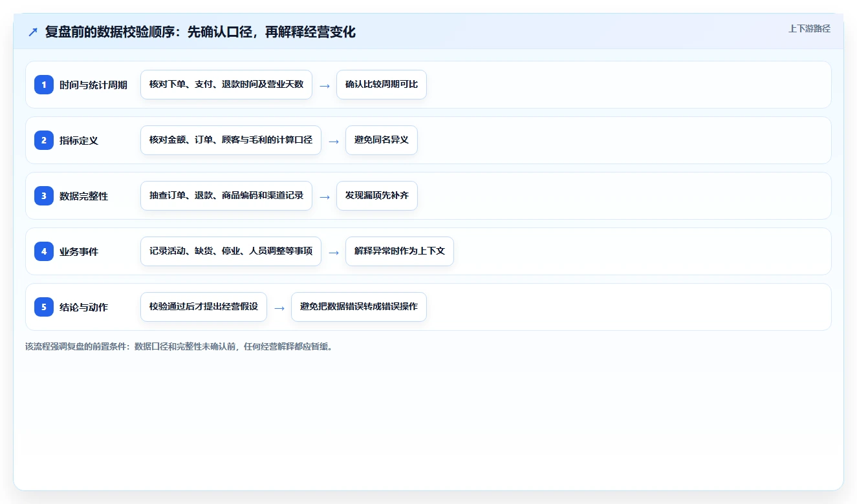Click the 避免同名异义 box

382,140
